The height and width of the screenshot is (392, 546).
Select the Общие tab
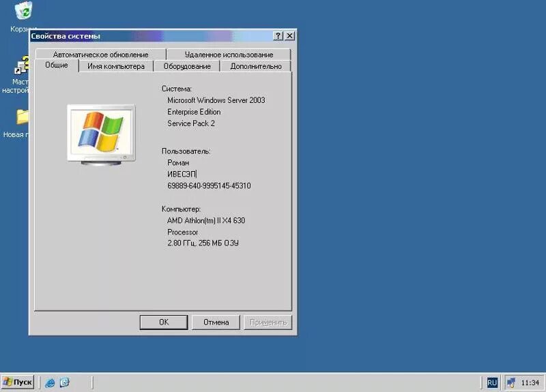pos(57,65)
